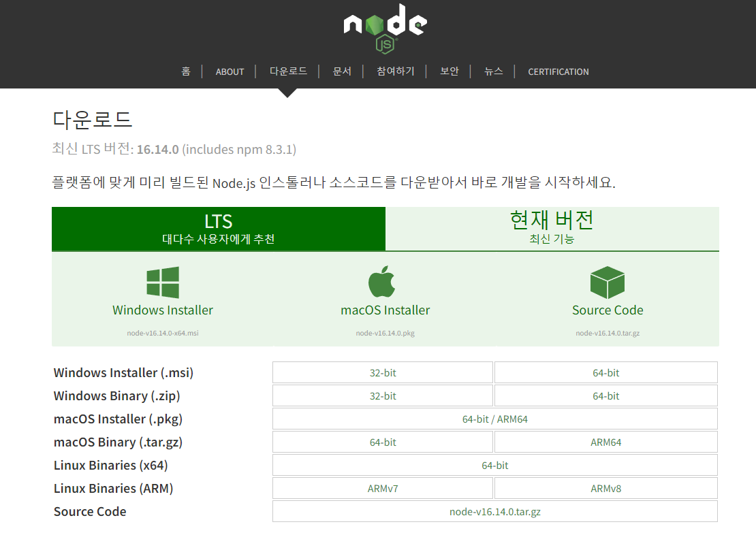
Task: Click the Linux Binaries (ARM) row label
Action: [x=113, y=488]
